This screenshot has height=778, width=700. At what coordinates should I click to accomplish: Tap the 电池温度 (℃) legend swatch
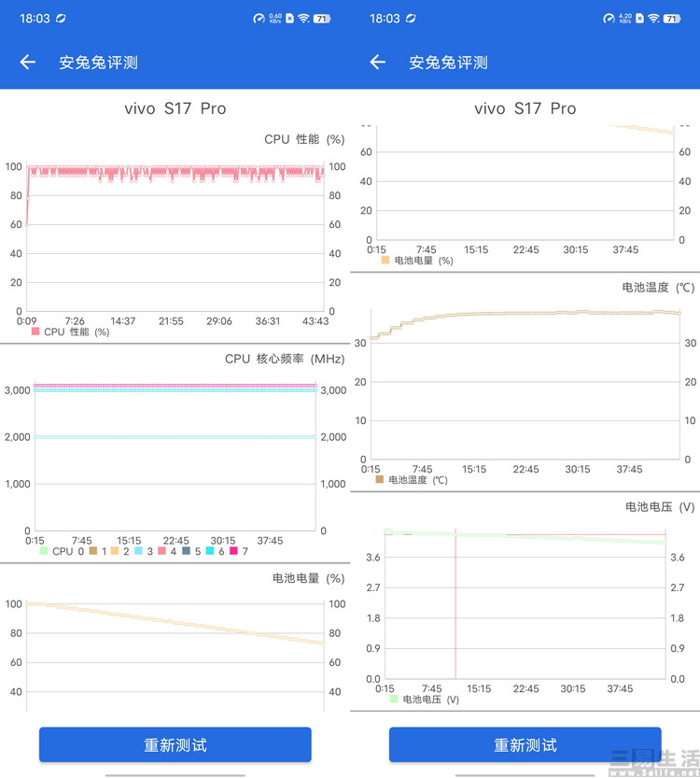pos(380,479)
